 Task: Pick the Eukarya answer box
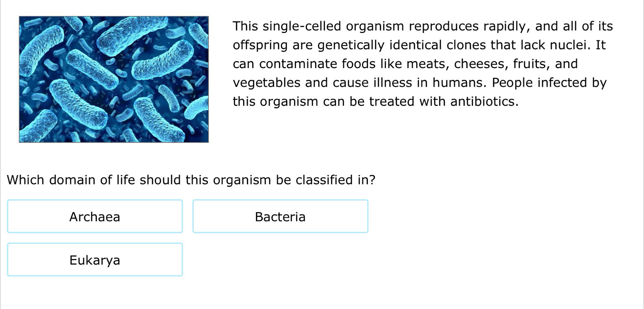95,260
